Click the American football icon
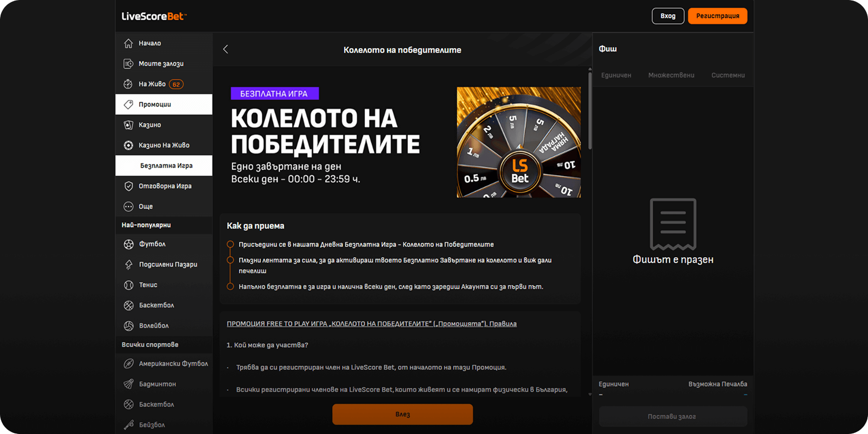The height and width of the screenshot is (434, 868). point(129,364)
